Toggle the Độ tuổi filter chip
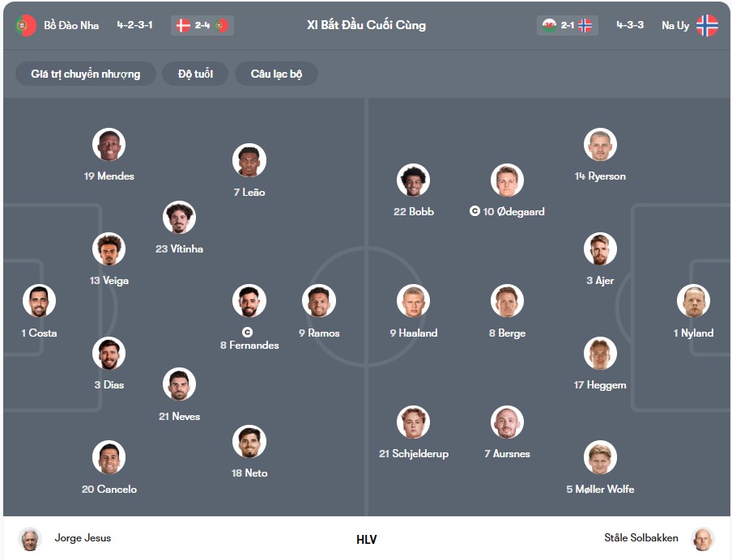The image size is (732, 560). coord(195,74)
